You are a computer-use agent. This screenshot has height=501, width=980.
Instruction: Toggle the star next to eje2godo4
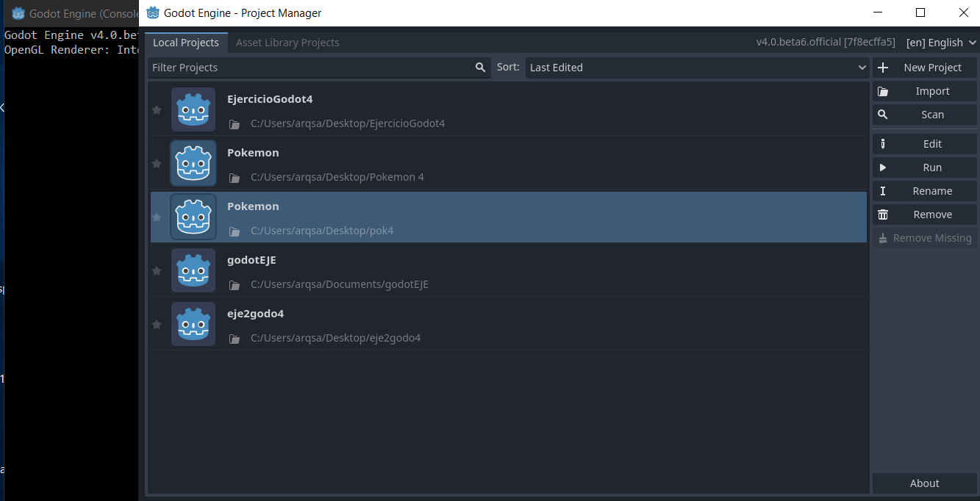pyautogui.click(x=157, y=324)
